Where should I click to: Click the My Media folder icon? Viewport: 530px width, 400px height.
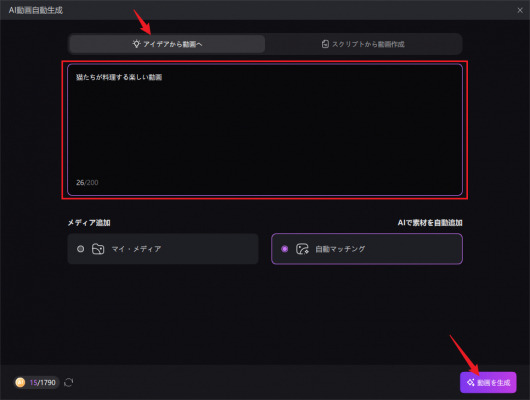pyautogui.click(x=98, y=249)
